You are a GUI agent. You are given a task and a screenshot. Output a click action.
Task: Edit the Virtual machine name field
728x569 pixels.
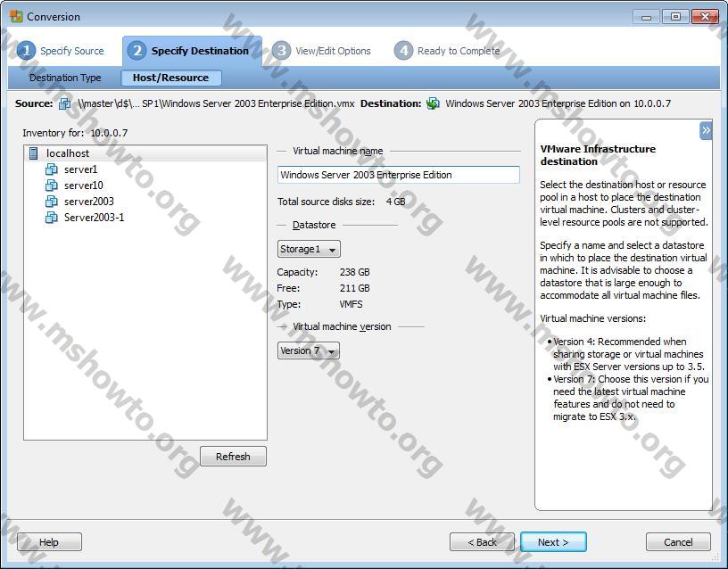coord(399,175)
